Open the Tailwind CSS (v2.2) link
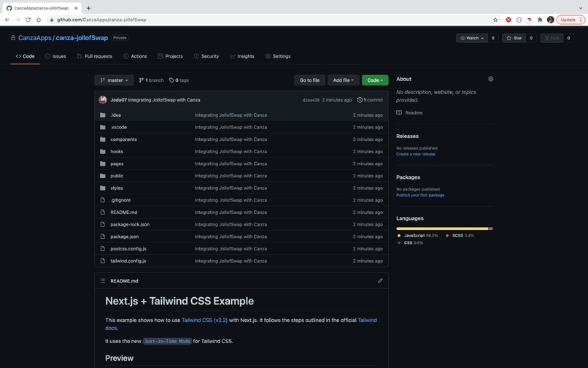This screenshot has width=588, height=368. click(x=204, y=321)
